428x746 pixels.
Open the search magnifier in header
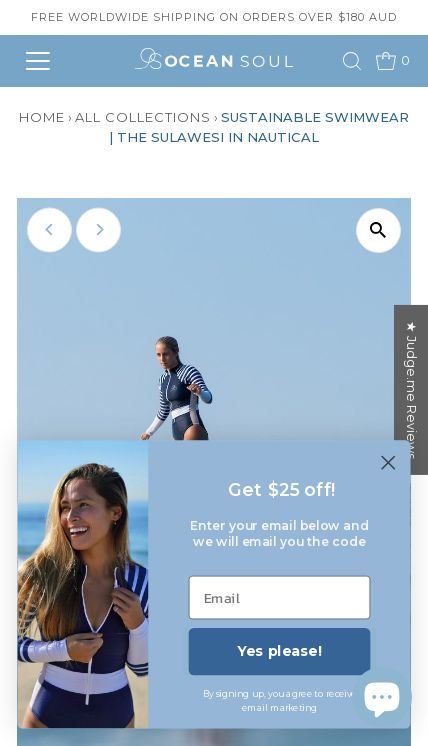coord(352,61)
